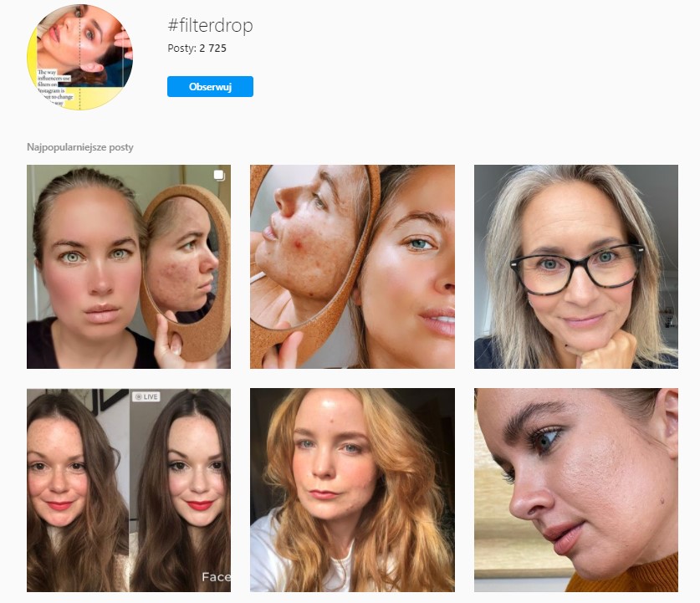Click the #filterdrop hashtag title
This screenshot has width=700, height=603.
pos(210,26)
